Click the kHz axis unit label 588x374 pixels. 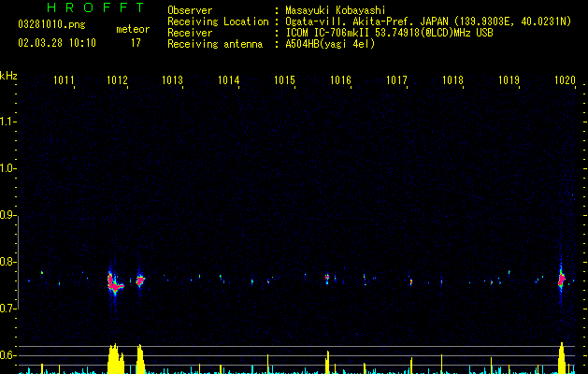8,76
